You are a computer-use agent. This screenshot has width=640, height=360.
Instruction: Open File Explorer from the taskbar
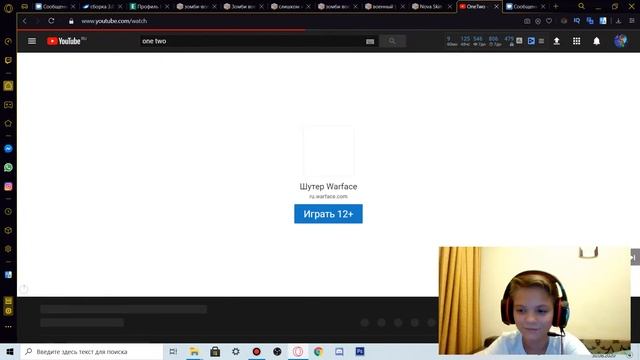[x=194, y=351]
